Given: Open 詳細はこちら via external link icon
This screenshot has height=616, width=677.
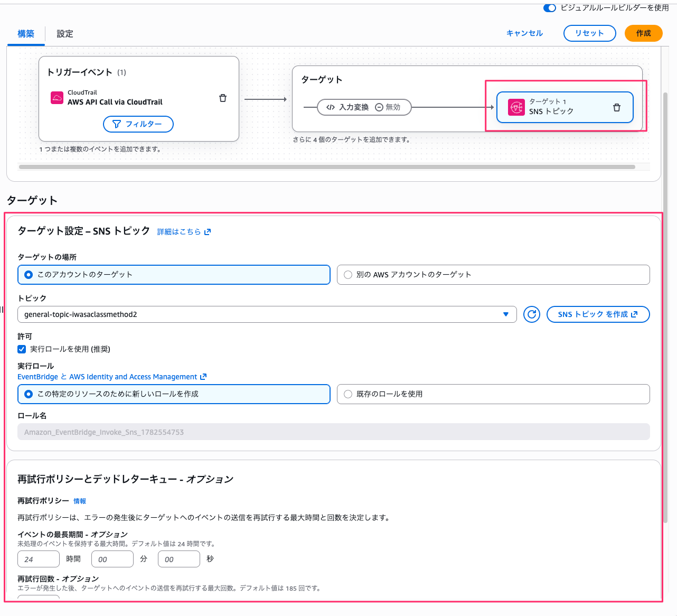Looking at the screenshot, I should click(x=208, y=231).
